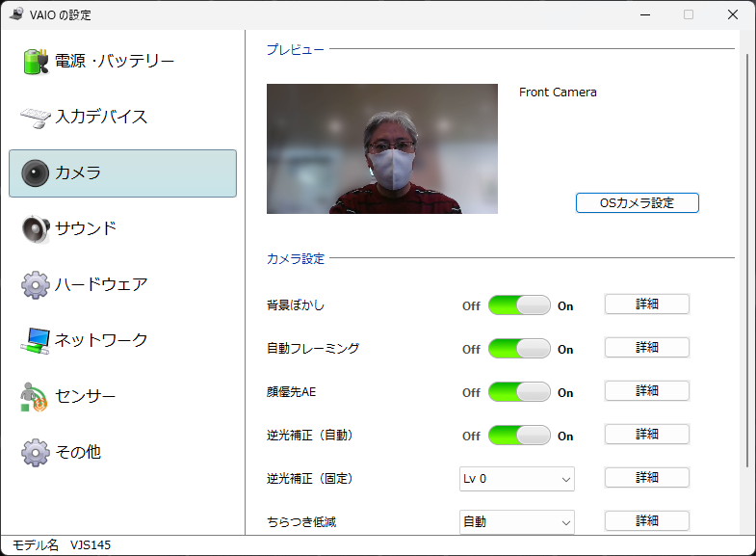
Task: Click the battery icon for 電源・バッテリー
Action: pyautogui.click(x=36, y=62)
